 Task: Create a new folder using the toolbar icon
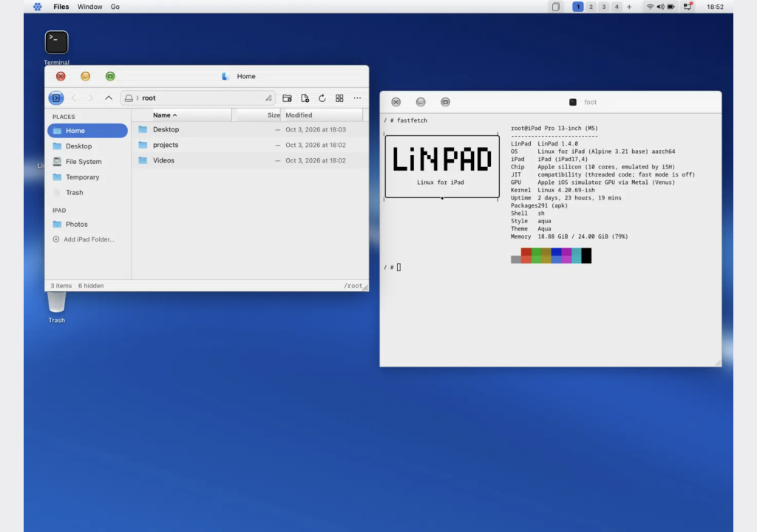288,98
